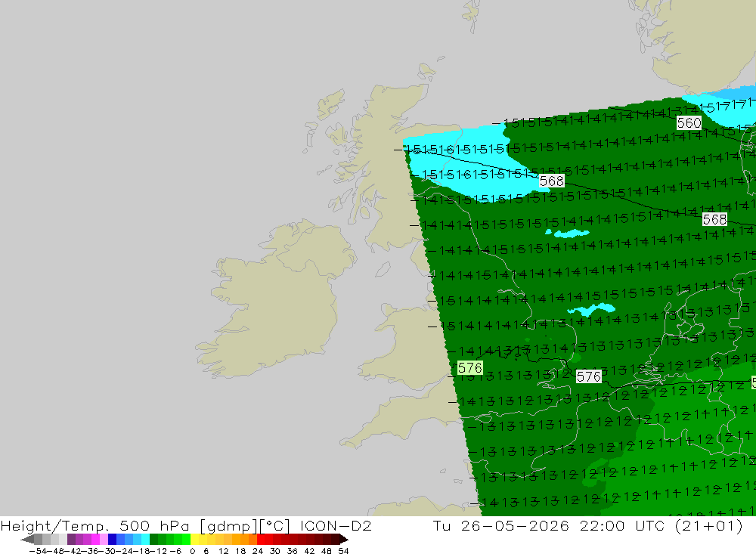Click the '[gdmp]' unit text
Screen dimensions: 756x554
(228, 526)
